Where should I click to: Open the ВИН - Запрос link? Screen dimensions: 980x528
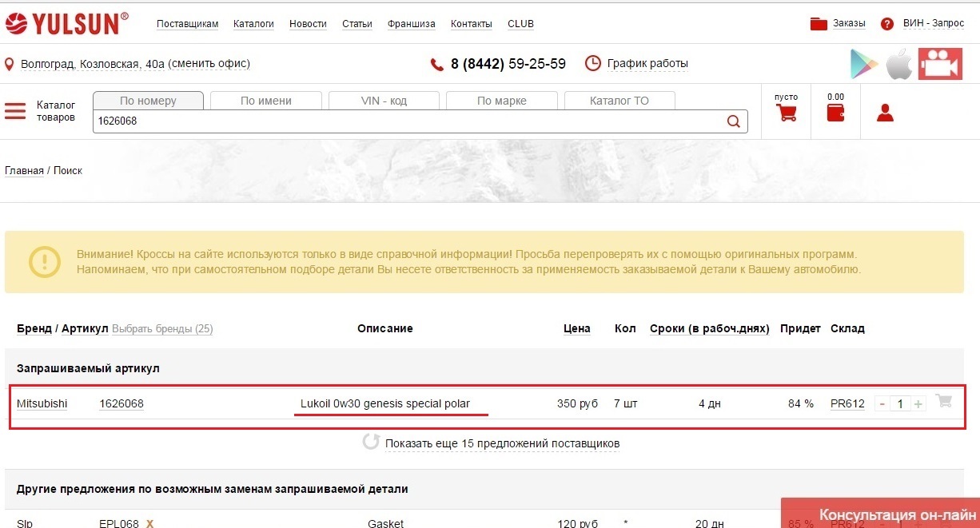[x=934, y=24]
